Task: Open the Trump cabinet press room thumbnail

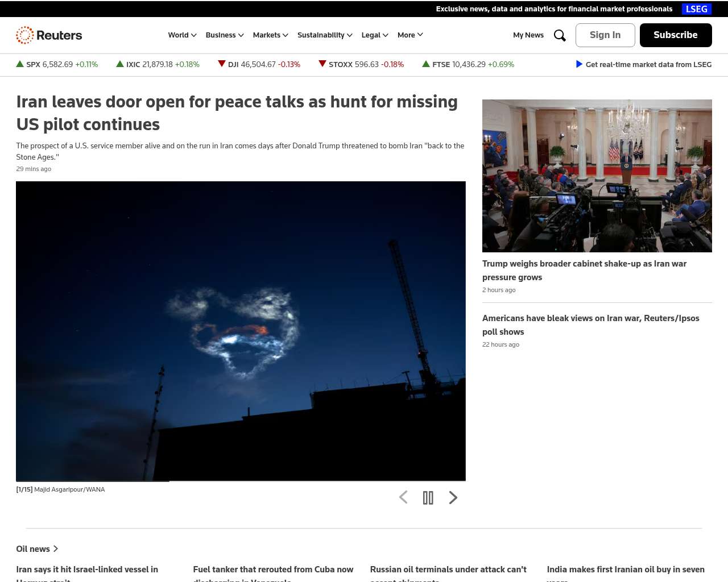Action: (597, 176)
